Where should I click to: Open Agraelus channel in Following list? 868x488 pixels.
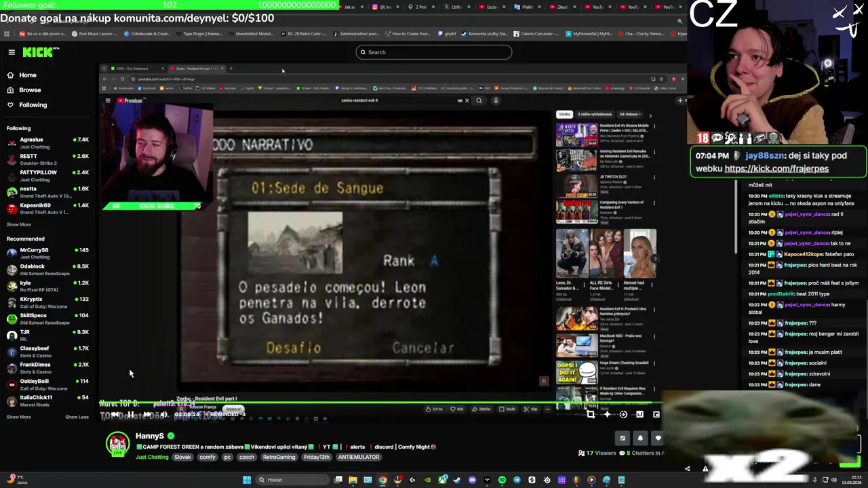[47, 142]
